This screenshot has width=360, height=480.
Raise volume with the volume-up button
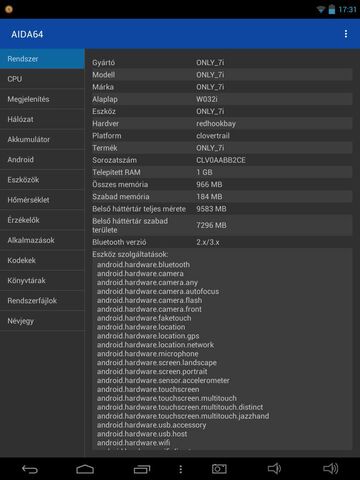[x=331, y=469]
